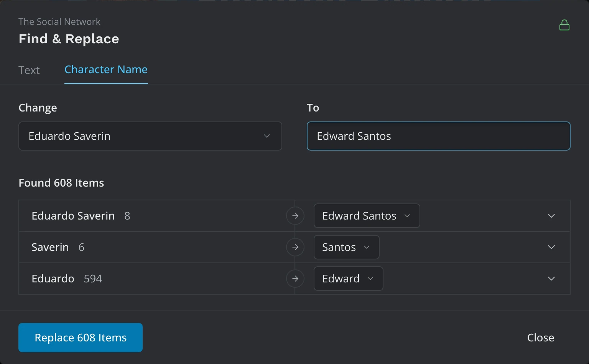Expand the Eduardo 594 results row

[551, 279]
